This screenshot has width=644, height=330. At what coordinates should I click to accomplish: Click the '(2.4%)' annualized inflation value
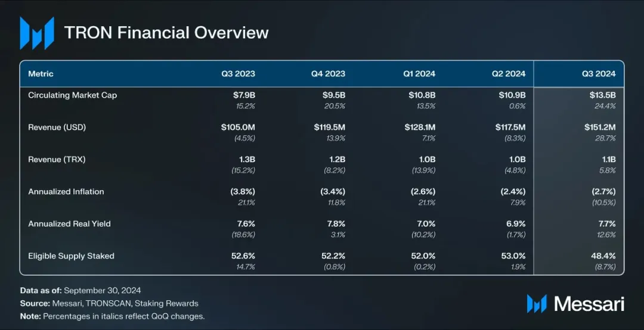point(513,192)
